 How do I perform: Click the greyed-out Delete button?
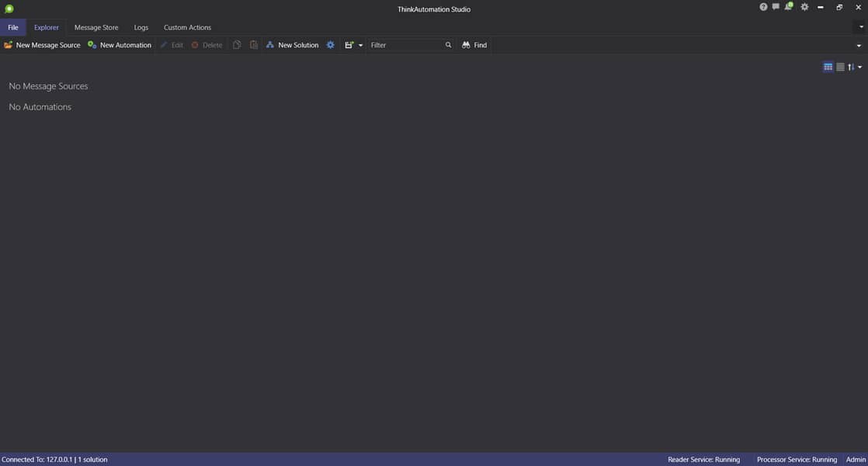click(207, 45)
